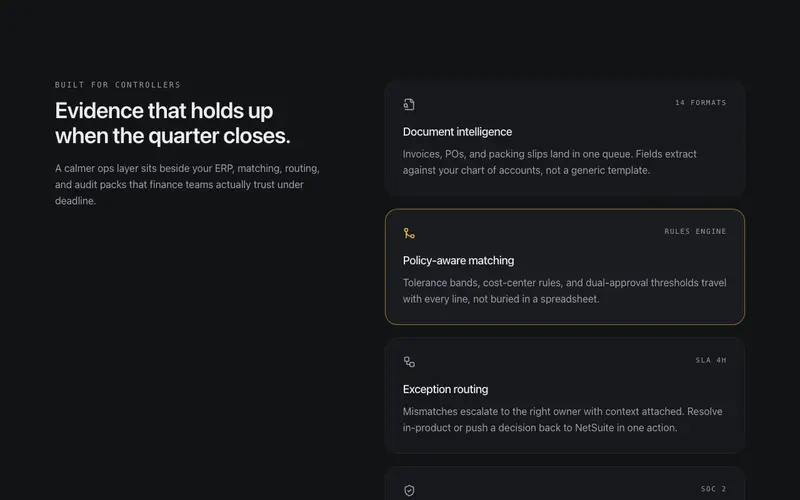Click the paragraph about calmer ops layer
Image resolution: width=800 pixels, height=500 pixels.
(x=187, y=184)
